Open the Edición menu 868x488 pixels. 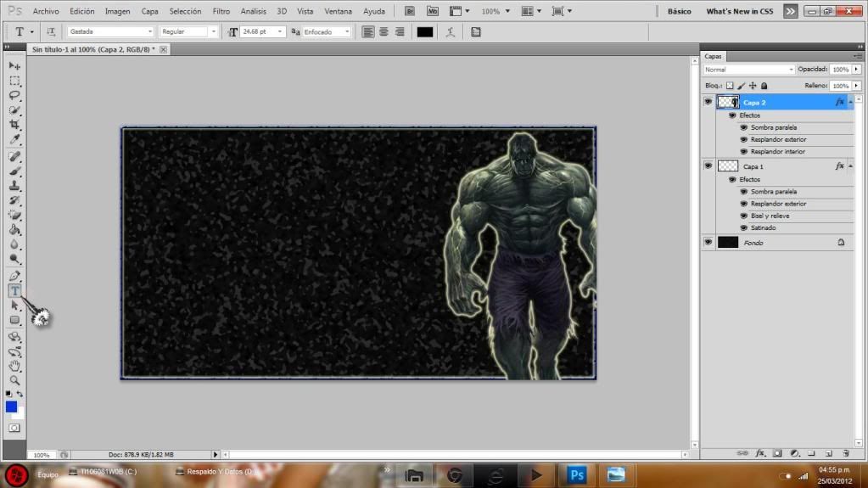pos(82,11)
